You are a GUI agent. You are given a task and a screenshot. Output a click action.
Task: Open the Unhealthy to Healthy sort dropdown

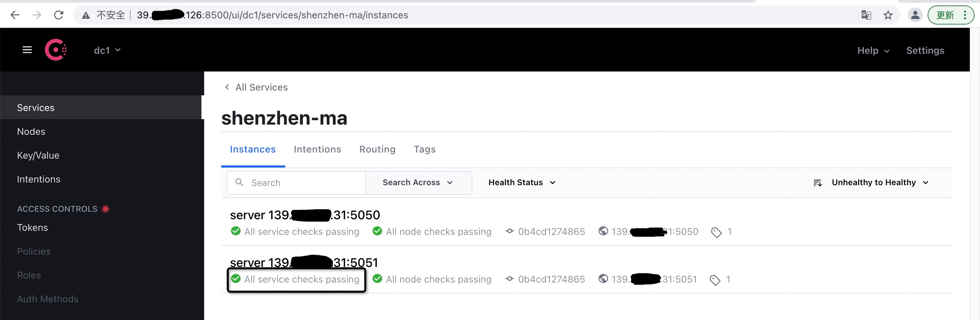tap(880, 183)
